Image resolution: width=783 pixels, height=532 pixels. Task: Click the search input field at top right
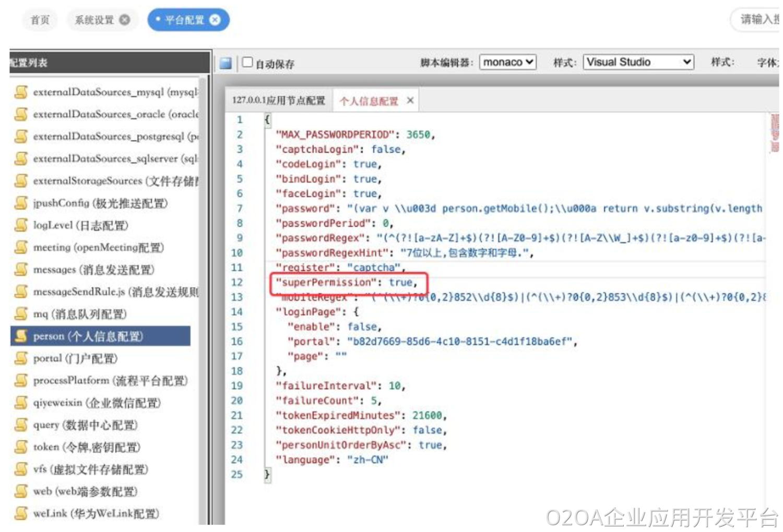(x=757, y=20)
